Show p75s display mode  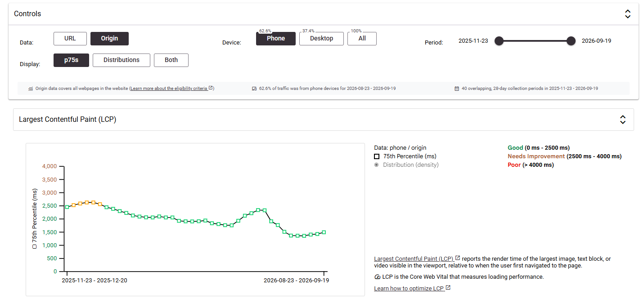coord(71,60)
